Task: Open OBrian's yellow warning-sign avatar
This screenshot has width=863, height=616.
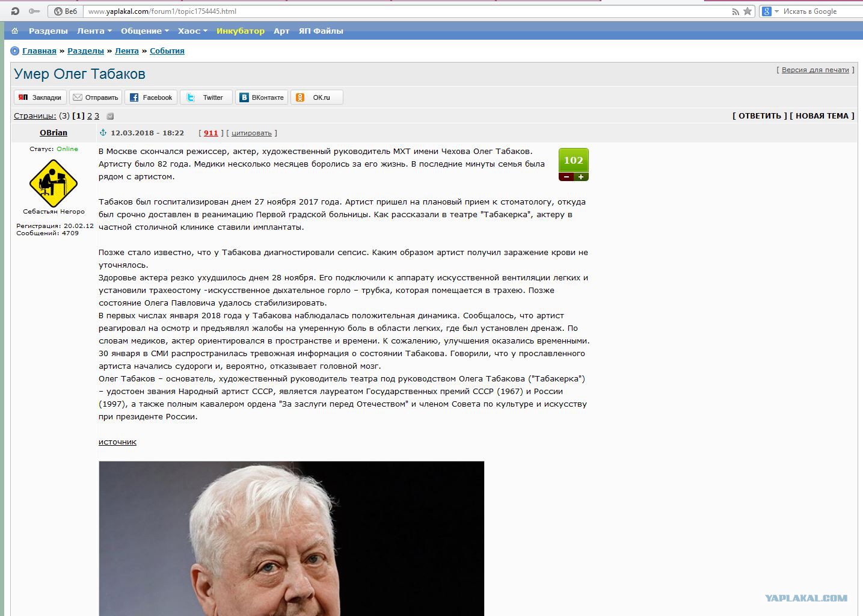Action: point(54,183)
